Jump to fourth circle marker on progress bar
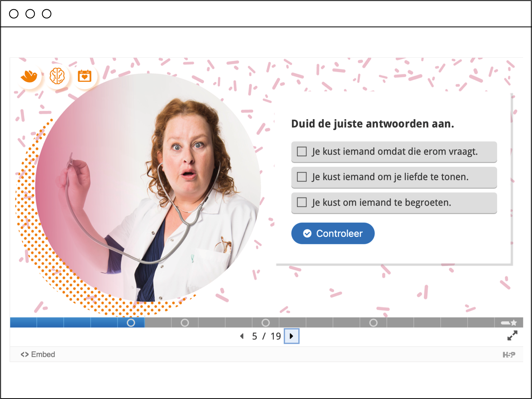 [x=373, y=322]
